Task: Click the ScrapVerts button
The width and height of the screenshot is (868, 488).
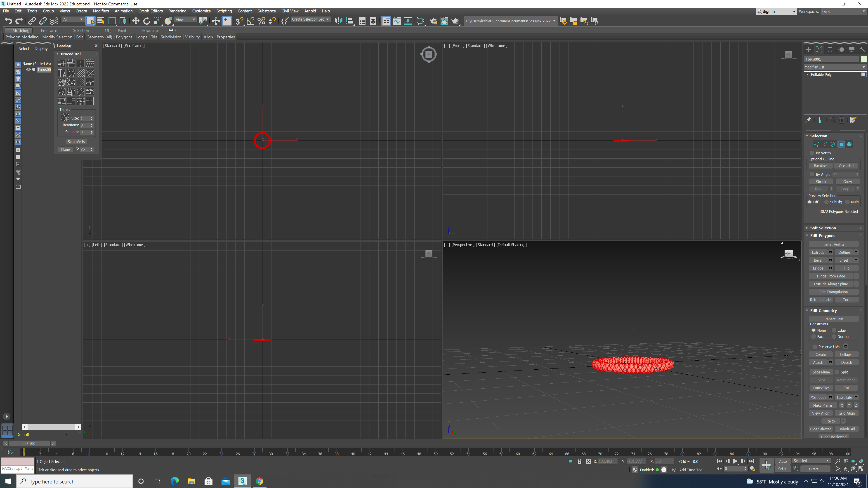Action: (76, 141)
